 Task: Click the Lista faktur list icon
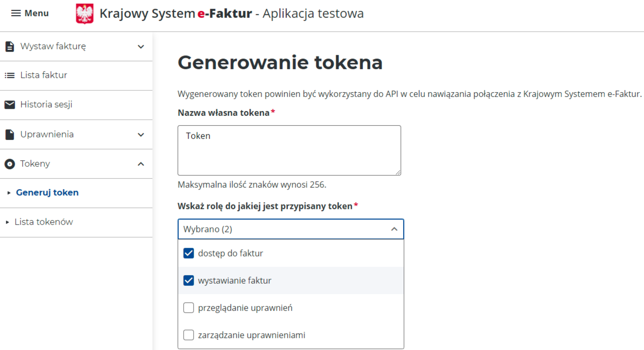(9, 75)
